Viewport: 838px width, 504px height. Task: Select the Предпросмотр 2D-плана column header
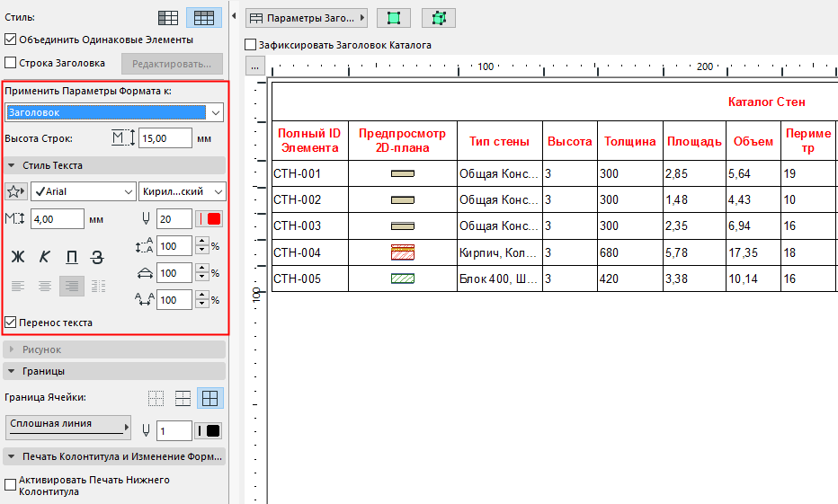[x=403, y=140]
